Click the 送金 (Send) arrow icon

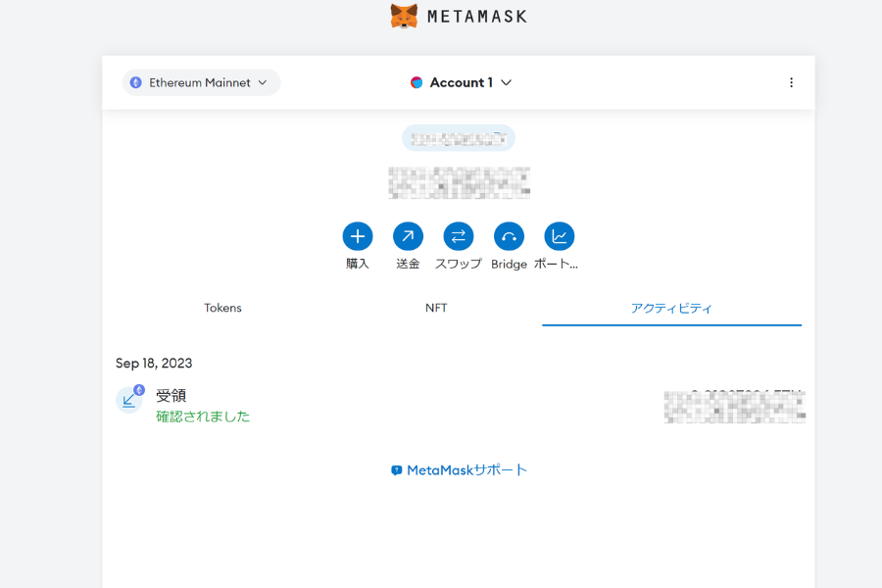click(x=408, y=236)
